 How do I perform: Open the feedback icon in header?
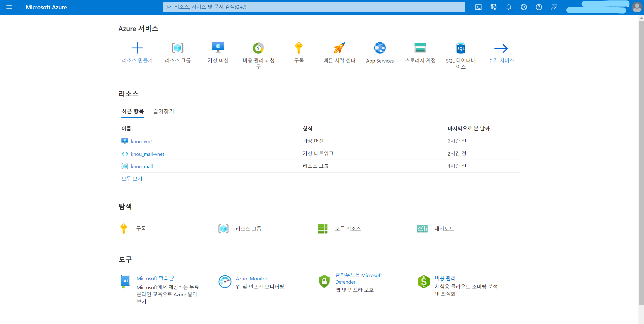(x=554, y=7)
